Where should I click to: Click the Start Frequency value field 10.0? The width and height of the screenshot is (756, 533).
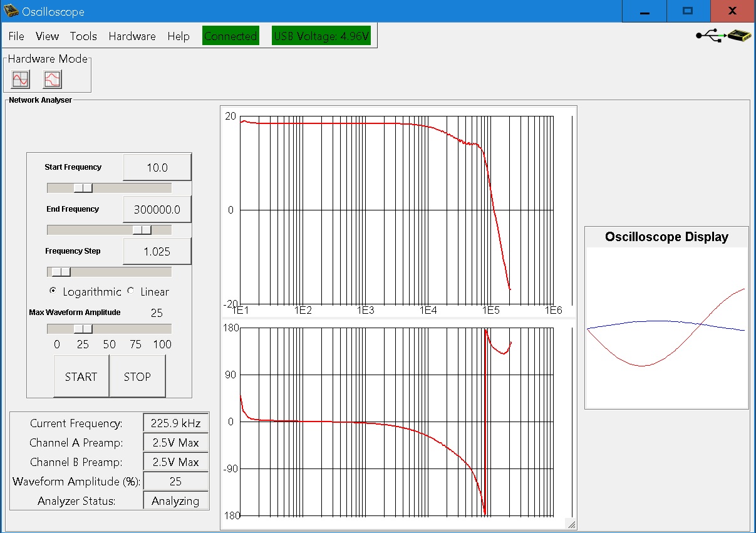pyautogui.click(x=157, y=168)
